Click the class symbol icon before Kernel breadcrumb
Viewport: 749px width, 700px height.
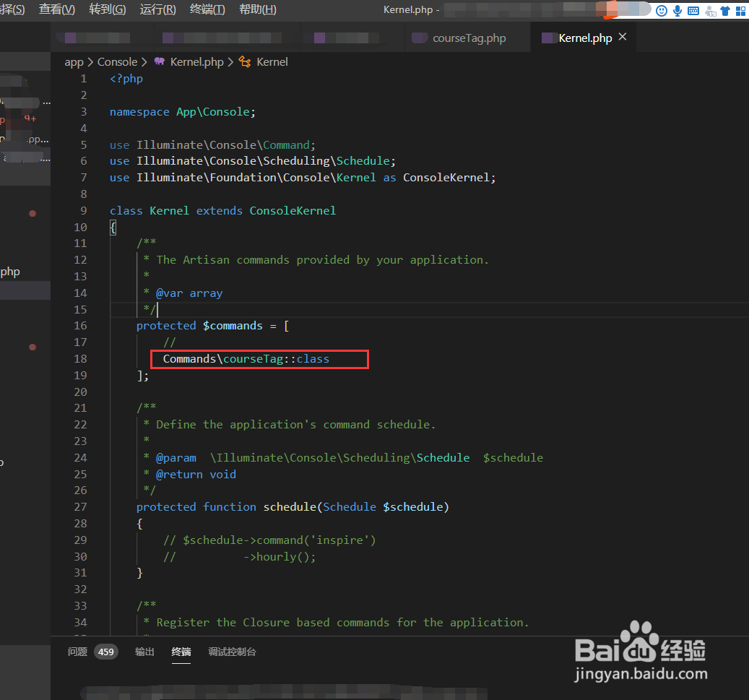[245, 61]
